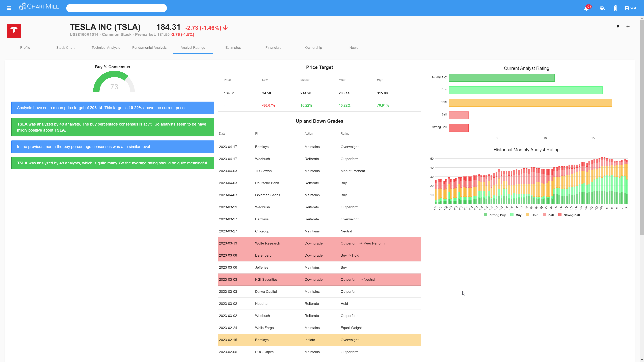Toggle Buy series in chart legend

(x=516, y=215)
